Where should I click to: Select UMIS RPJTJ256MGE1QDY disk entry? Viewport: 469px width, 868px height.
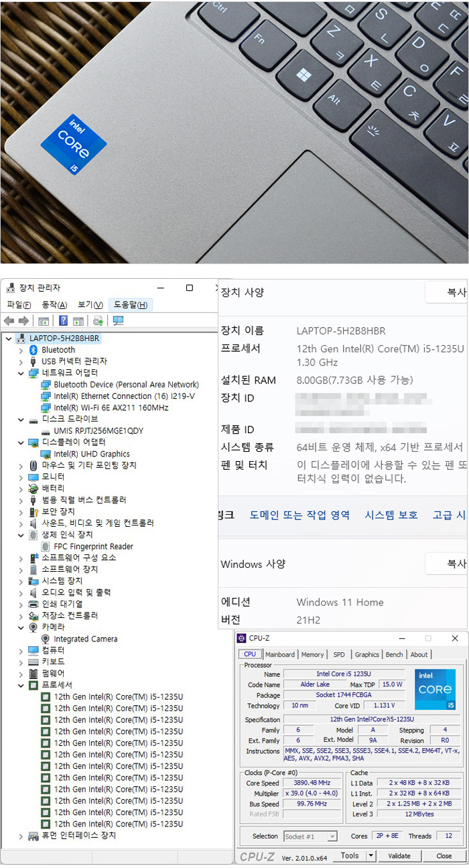98,431
